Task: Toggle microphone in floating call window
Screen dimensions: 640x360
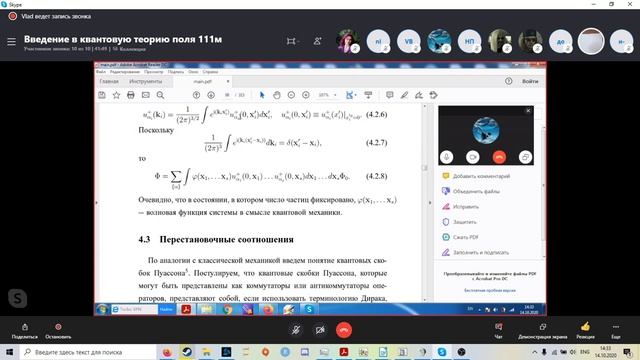Action: 447,157
